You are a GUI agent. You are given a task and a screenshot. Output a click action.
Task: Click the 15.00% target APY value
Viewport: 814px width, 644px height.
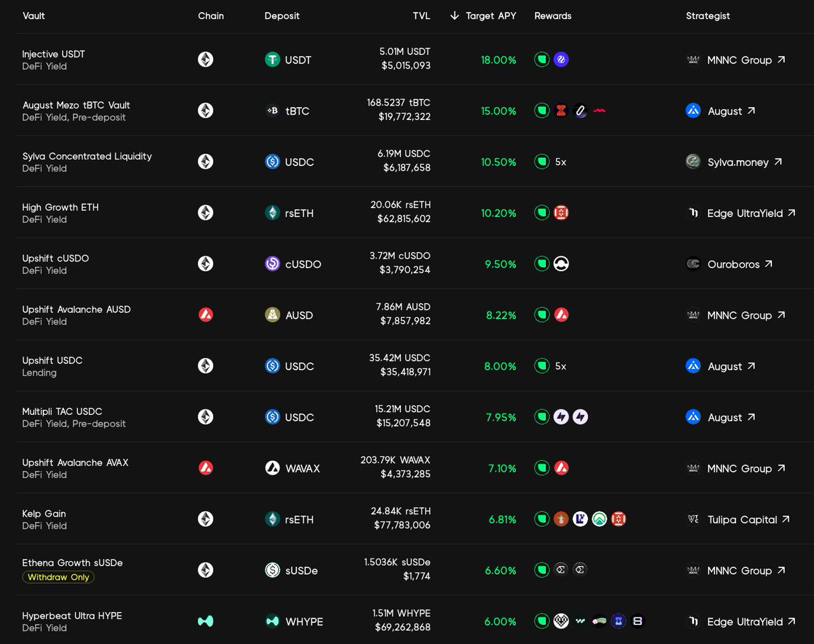[x=499, y=111]
